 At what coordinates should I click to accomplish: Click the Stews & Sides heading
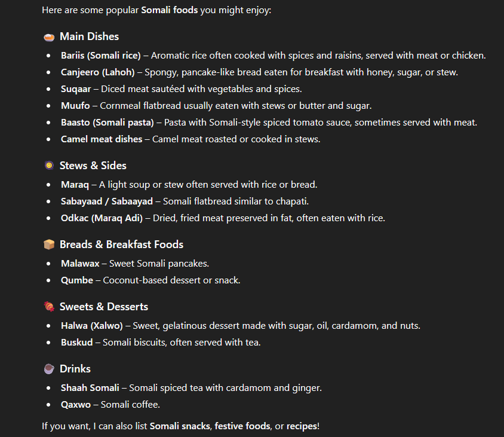coord(93,166)
